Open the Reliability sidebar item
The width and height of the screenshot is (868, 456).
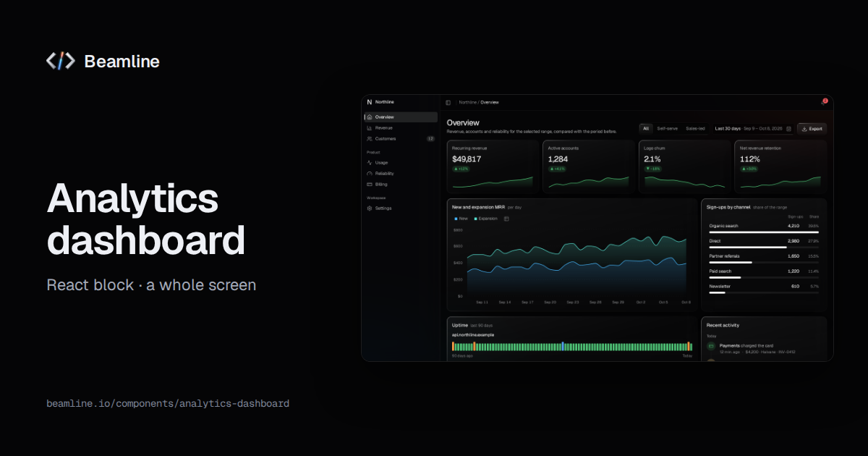coord(401,174)
